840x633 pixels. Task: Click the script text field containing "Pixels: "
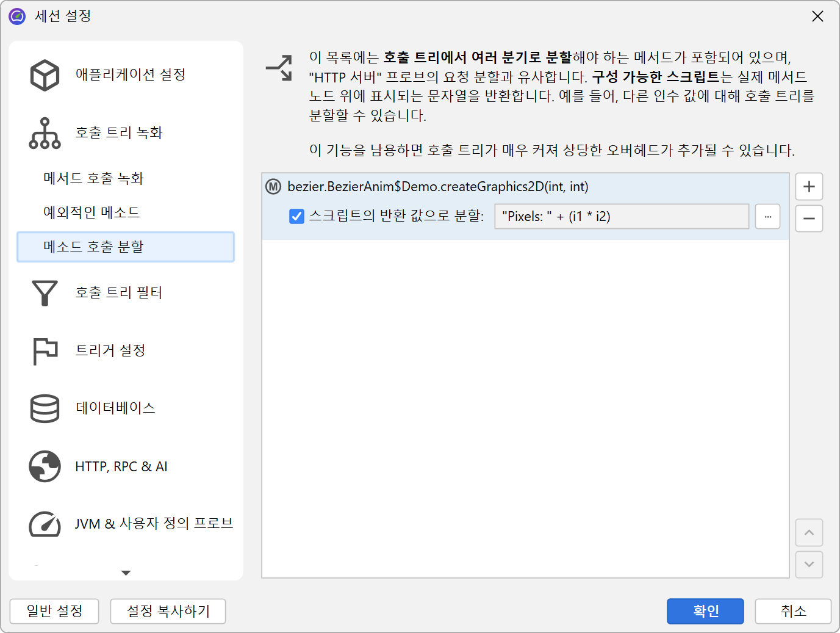click(x=621, y=217)
